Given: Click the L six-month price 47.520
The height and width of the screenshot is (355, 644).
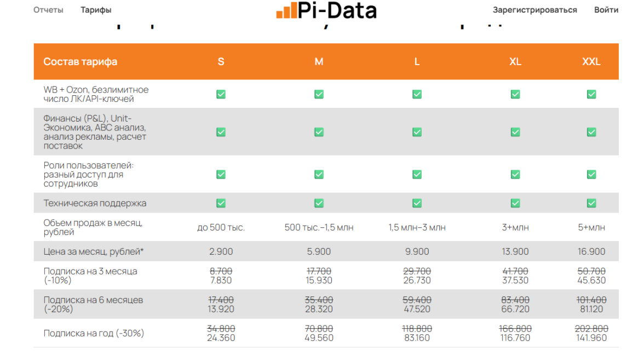Looking at the screenshot, I should coord(417,309).
